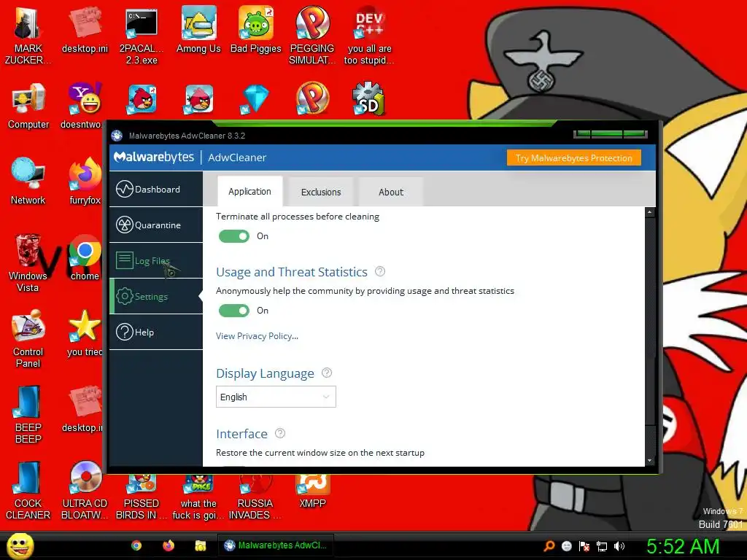Click the settings scrollbar down arrow
This screenshot has height=560, width=747.
[650, 461]
